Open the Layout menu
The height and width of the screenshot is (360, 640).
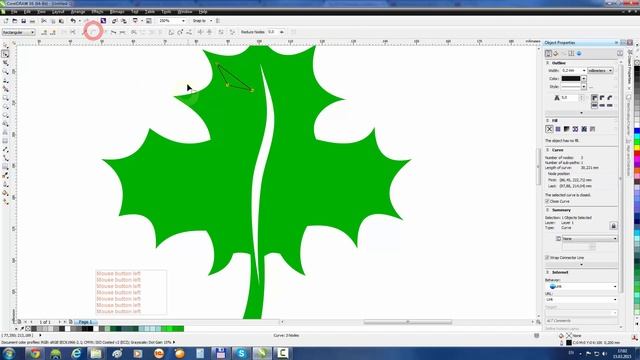coord(58,12)
